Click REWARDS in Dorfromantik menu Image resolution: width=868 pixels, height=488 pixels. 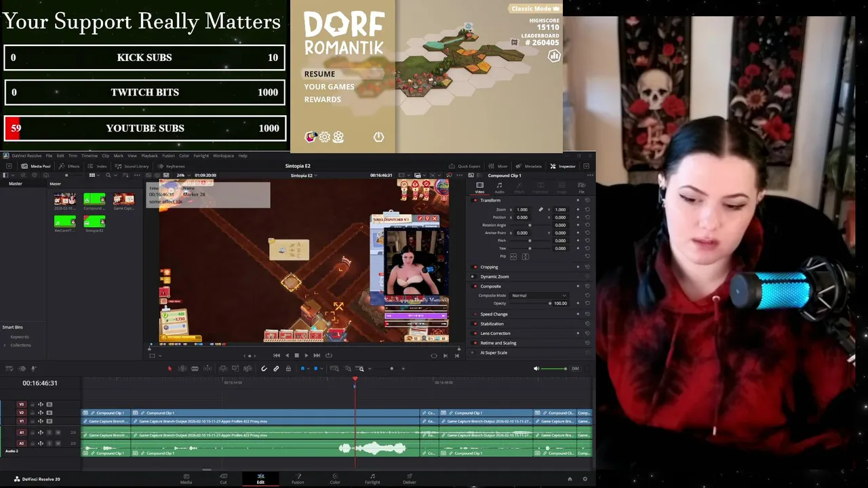click(322, 100)
